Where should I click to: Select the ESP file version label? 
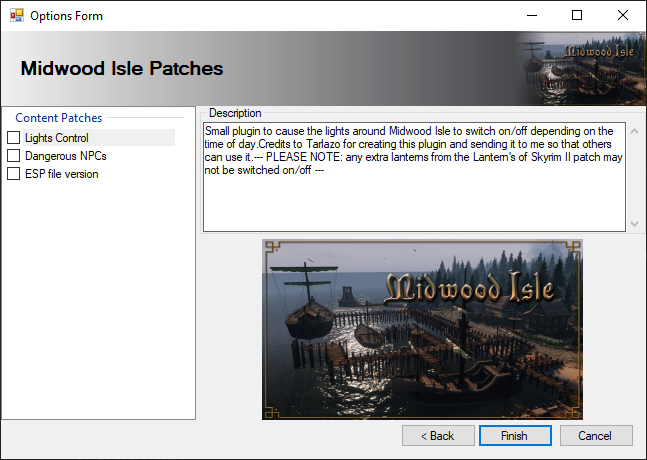click(x=62, y=174)
